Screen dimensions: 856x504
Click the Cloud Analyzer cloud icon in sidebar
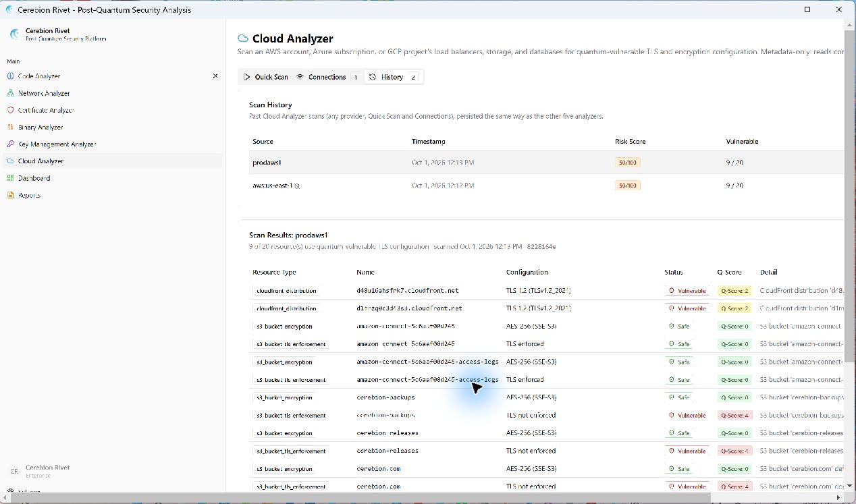[10, 161]
